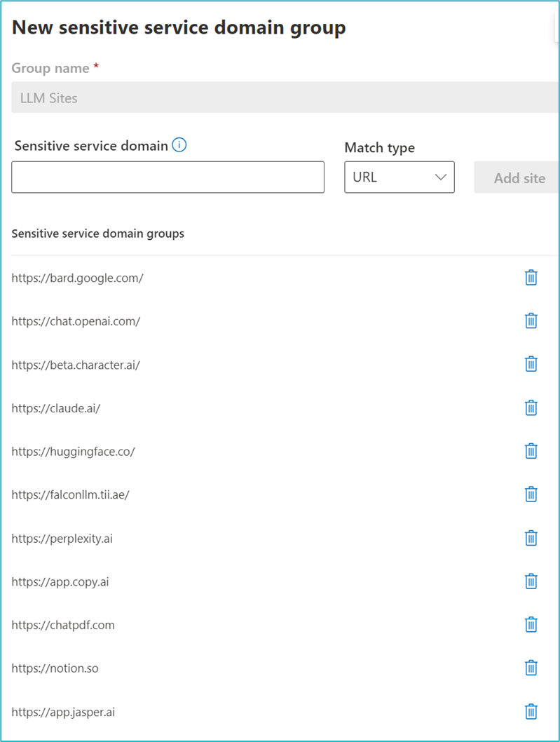Remove notion.so from domain group

531,668
